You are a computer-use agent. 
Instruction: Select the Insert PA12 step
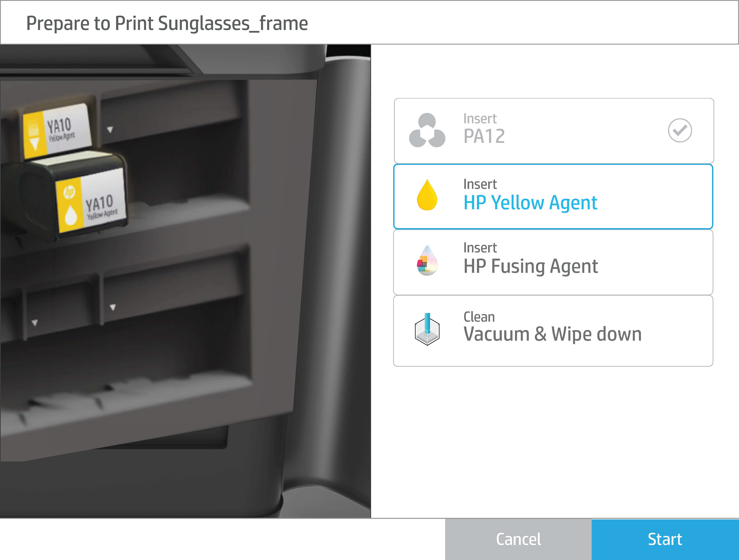pyautogui.click(x=554, y=131)
